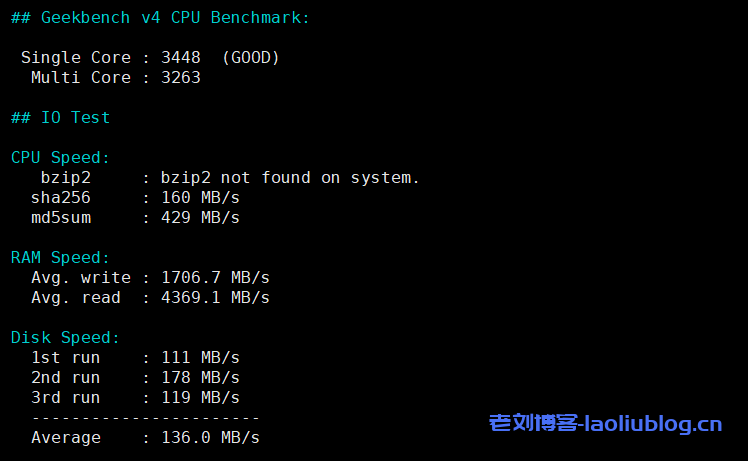
Task: Click the Geekbench v4 CPU Benchmark heading
Action: (160, 18)
